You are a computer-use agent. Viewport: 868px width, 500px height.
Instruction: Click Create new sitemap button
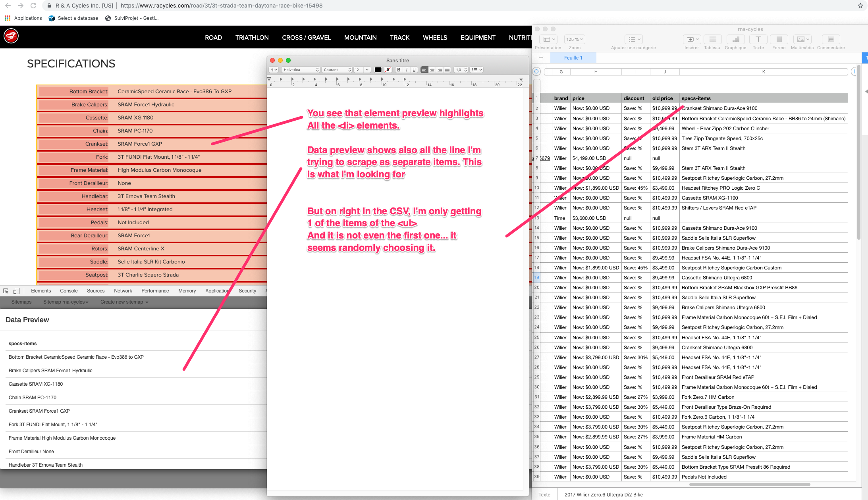[124, 302]
